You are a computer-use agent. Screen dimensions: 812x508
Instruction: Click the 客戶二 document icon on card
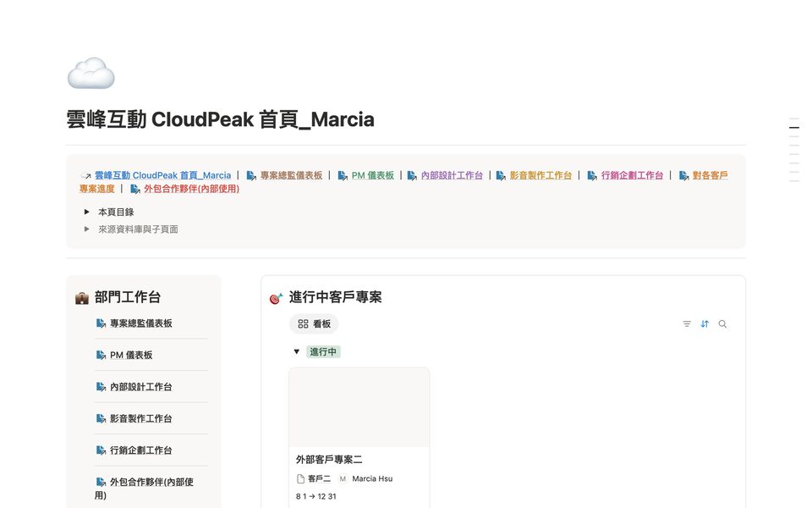(300, 478)
